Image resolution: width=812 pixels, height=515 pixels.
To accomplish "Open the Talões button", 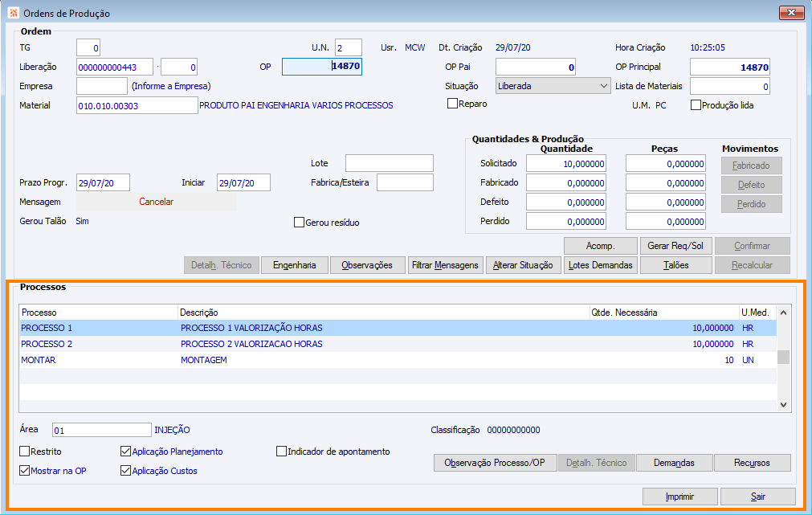I will click(675, 265).
